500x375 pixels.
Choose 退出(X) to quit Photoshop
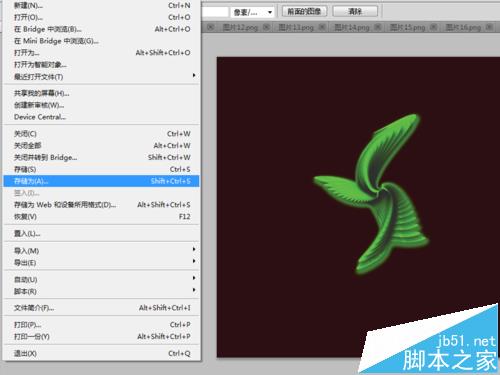point(101,353)
